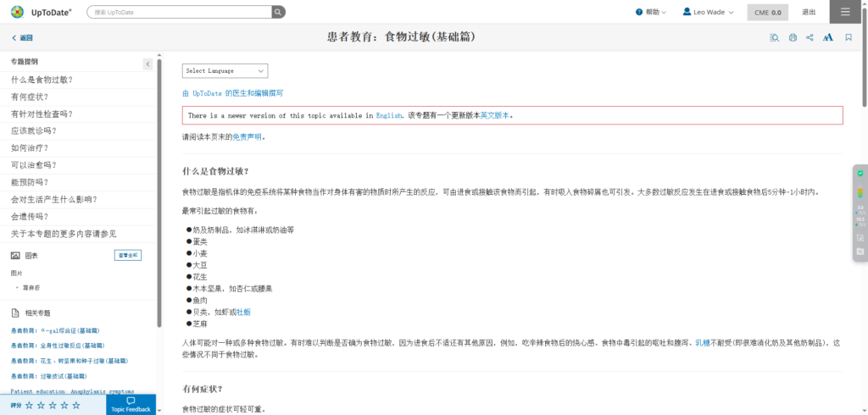The height and width of the screenshot is (415, 868).
Task: Print this topic using printer icon
Action: pyautogui.click(x=793, y=37)
